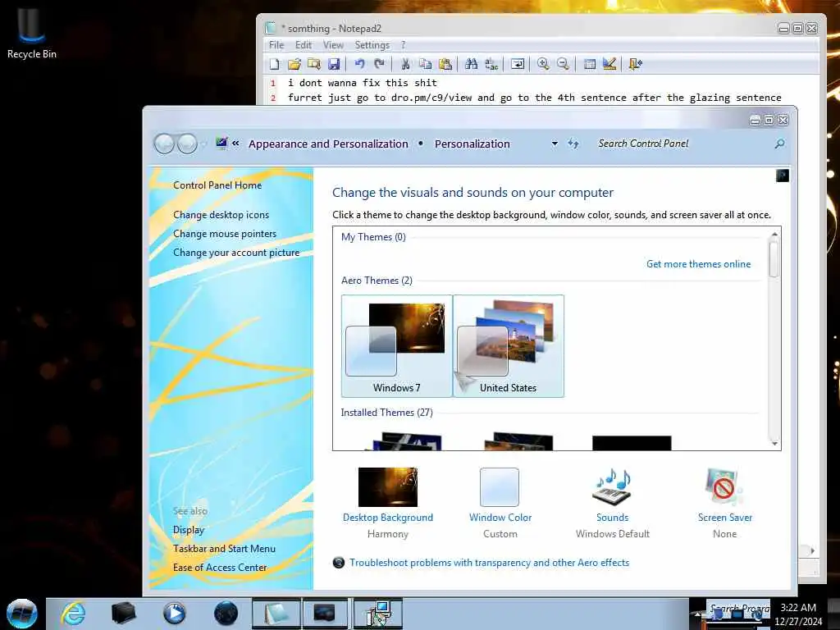Go back with Control Panel back arrow

[164, 144]
